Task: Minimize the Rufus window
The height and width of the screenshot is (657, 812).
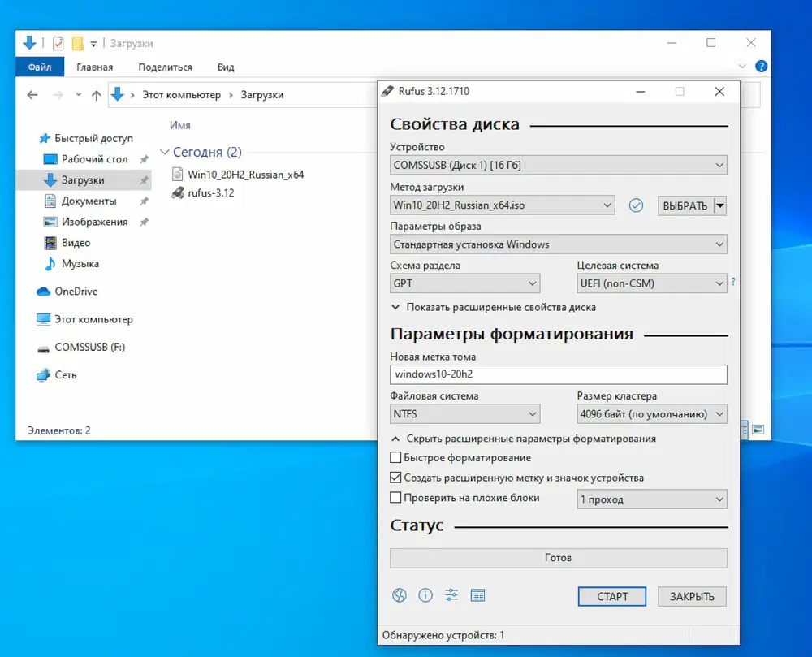Action: pos(641,92)
